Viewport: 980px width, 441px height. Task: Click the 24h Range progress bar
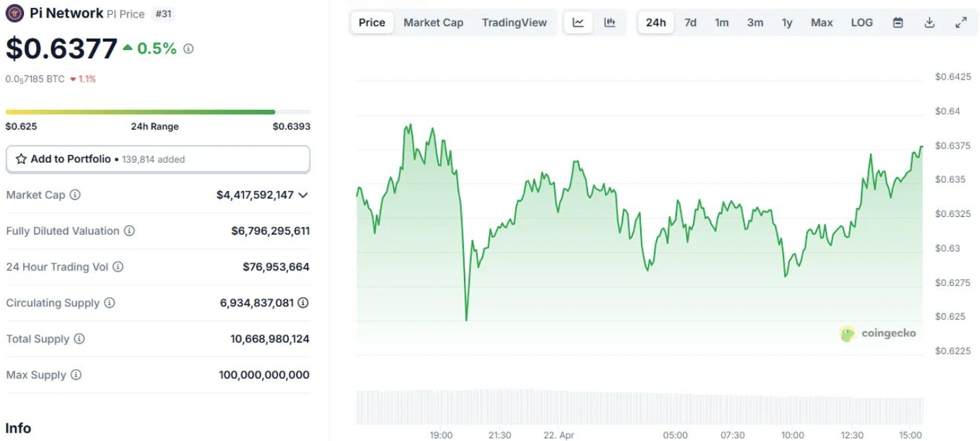(x=158, y=112)
